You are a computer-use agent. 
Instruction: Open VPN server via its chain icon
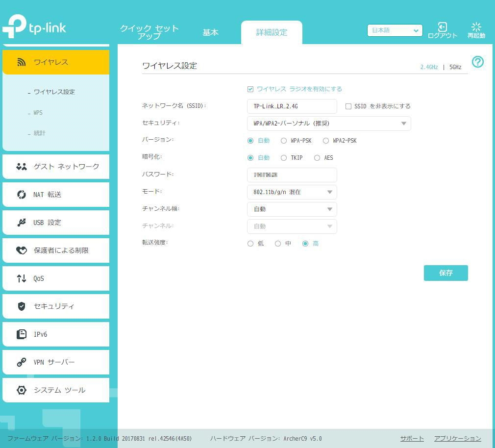(22, 362)
